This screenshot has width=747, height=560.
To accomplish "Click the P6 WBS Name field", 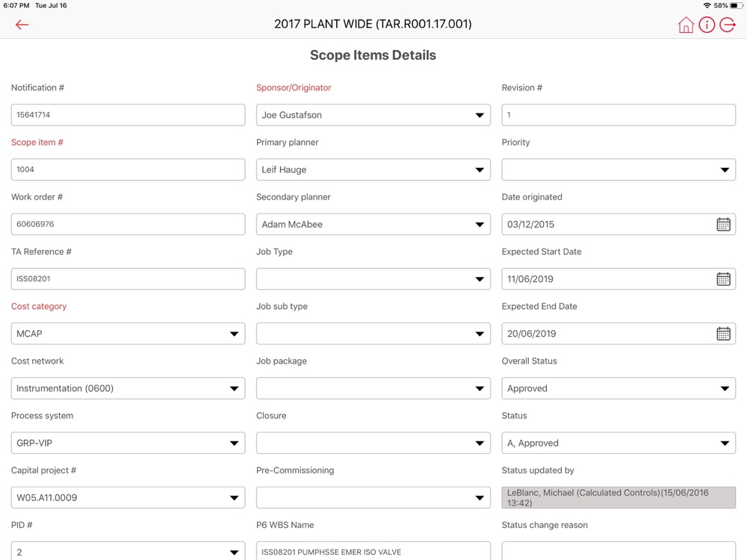I will tap(373, 551).
